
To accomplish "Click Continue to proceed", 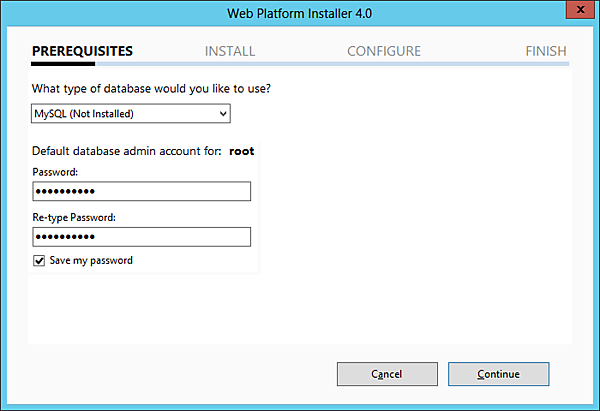I will pos(498,374).
